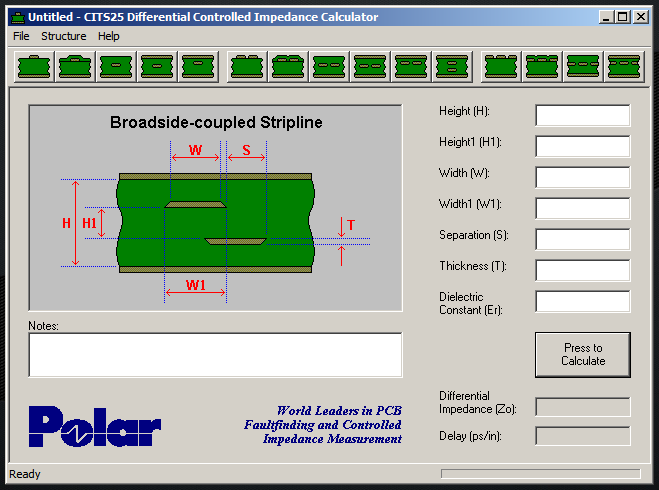Select the three-trace coplanar stripline icon with top plane

click(624, 66)
